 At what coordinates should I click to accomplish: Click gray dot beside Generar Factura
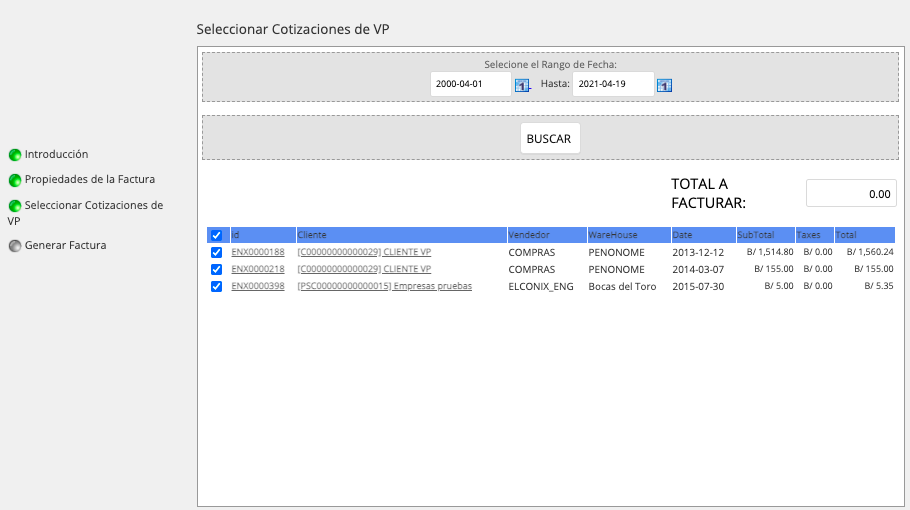[15, 246]
